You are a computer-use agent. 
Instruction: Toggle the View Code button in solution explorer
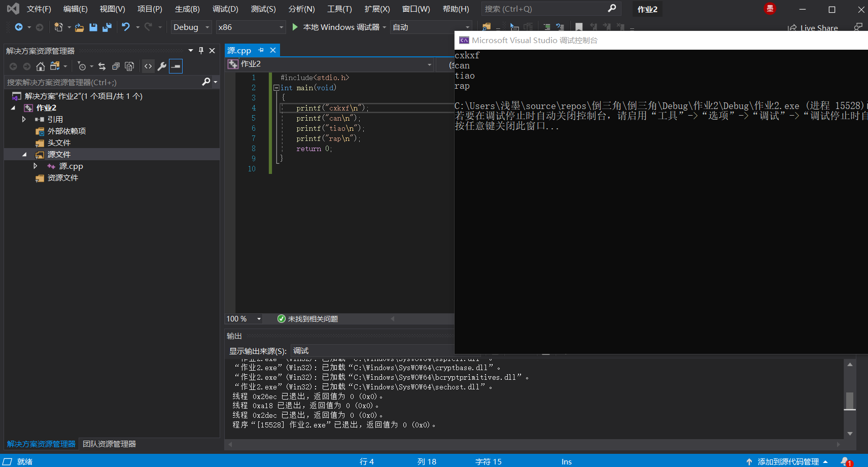(x=148, y=66)
